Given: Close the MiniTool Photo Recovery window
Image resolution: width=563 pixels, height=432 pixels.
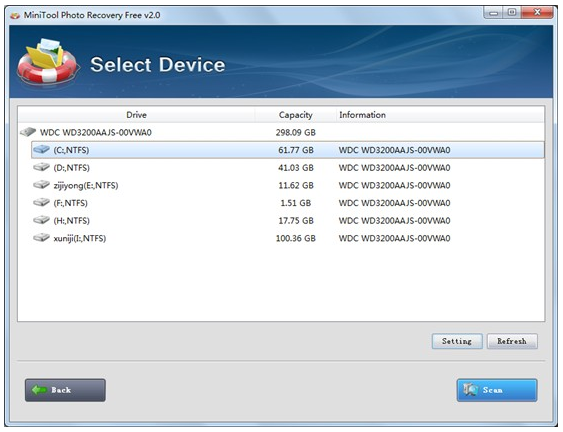Looking at the screenshot, I should pyautogui.click(x=537, y=13).
